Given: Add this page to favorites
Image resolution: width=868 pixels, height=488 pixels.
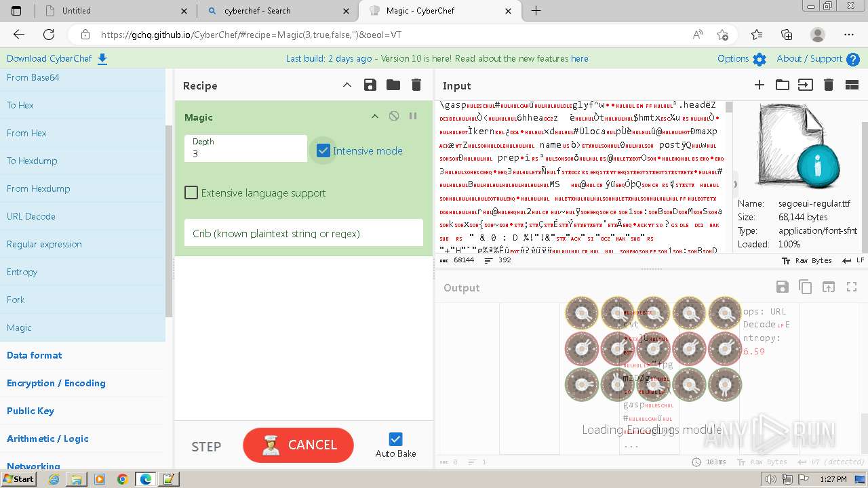Looking at the screenshot, I should point(722,35).
